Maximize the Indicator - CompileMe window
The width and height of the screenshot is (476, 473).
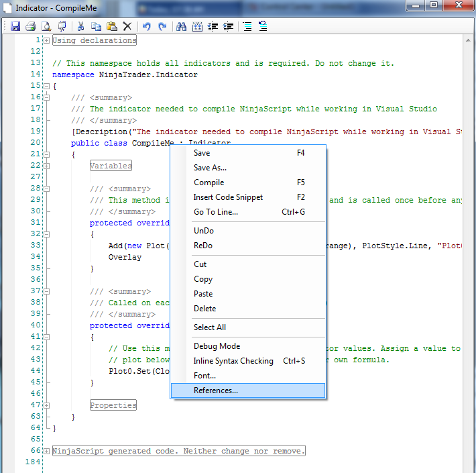tap(434, 5)
